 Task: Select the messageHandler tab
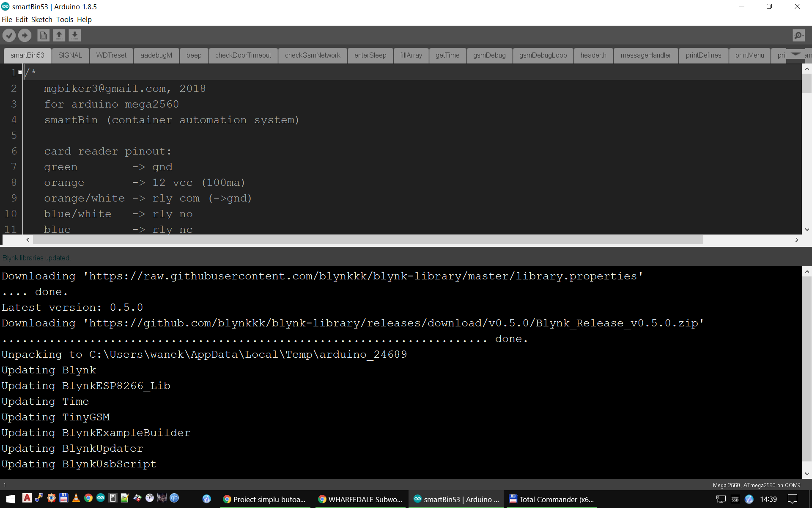coord(645,55)
